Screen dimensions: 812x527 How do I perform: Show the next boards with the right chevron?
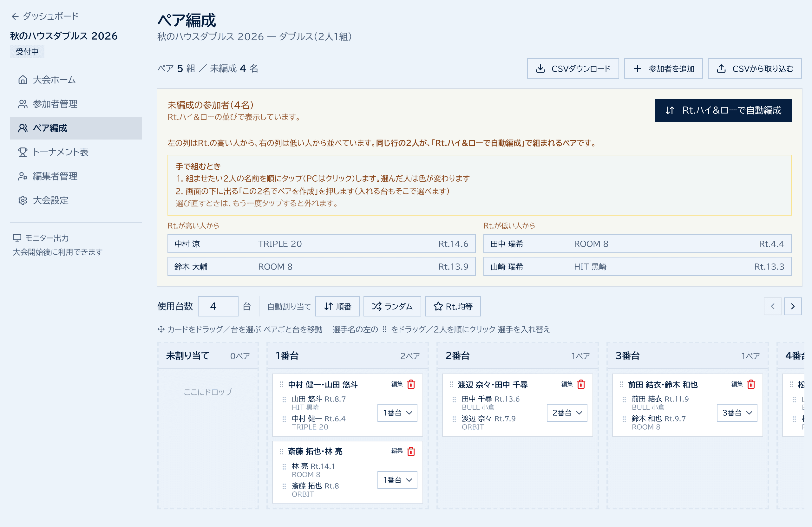tap(793, 306)
